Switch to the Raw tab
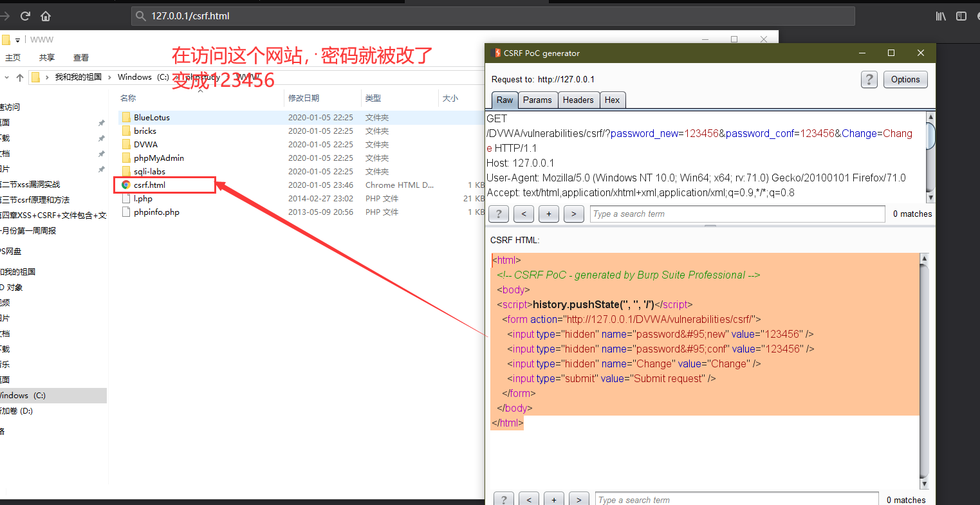The height and width of the screenshot is (505, 980). pos(504,100)
